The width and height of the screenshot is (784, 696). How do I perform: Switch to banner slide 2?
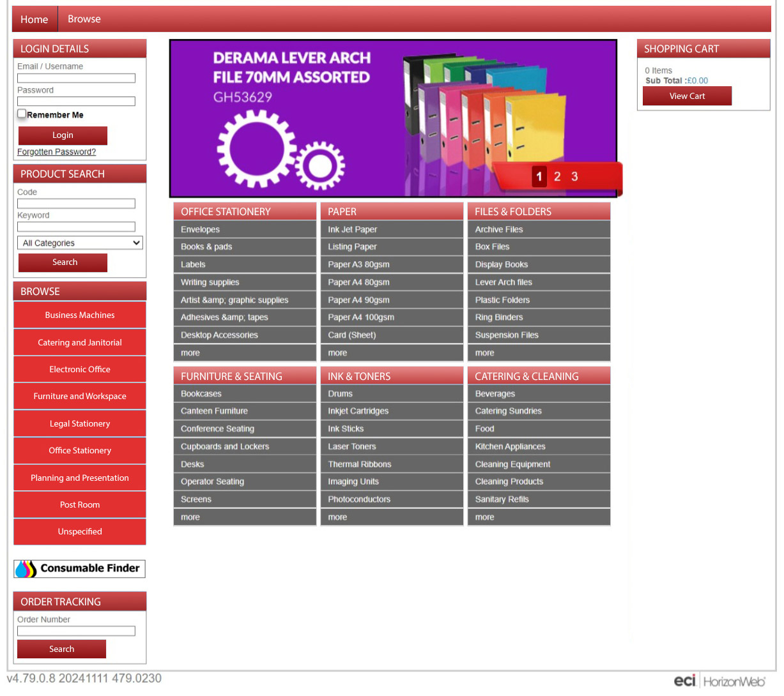coord(557,176)
